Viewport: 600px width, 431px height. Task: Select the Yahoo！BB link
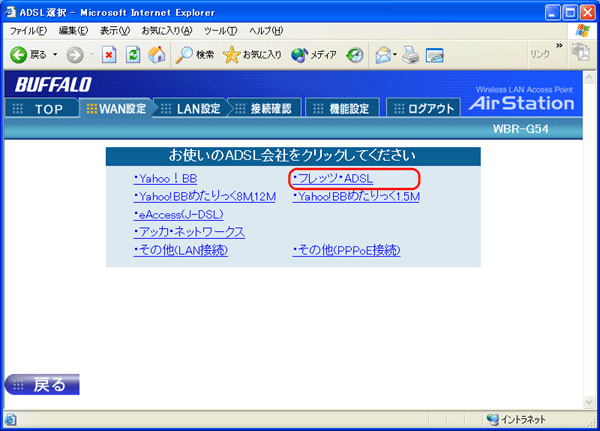[x=165, y=179]
